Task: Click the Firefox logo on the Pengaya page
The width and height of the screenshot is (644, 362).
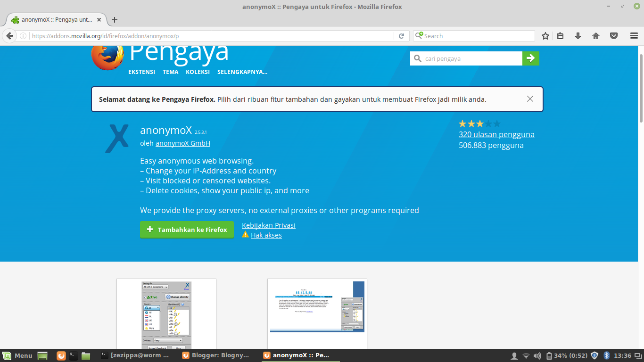Action: click(107, 57)
